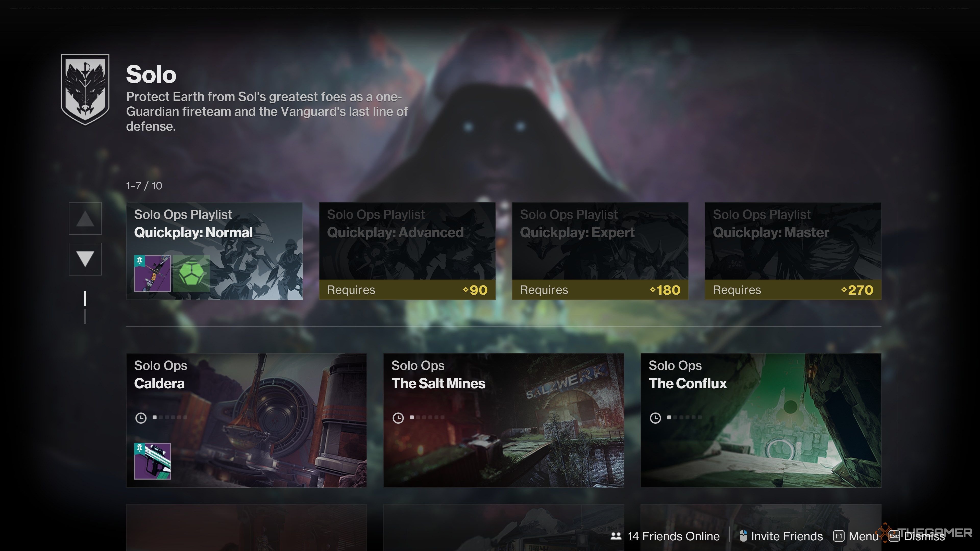
Task: Open the friends online roster icon
Action: [x=616, y=536]
